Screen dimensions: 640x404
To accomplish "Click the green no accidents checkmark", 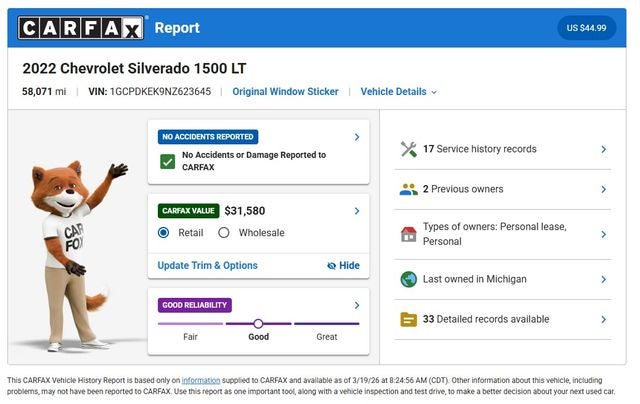I will (x=167, y=162).
